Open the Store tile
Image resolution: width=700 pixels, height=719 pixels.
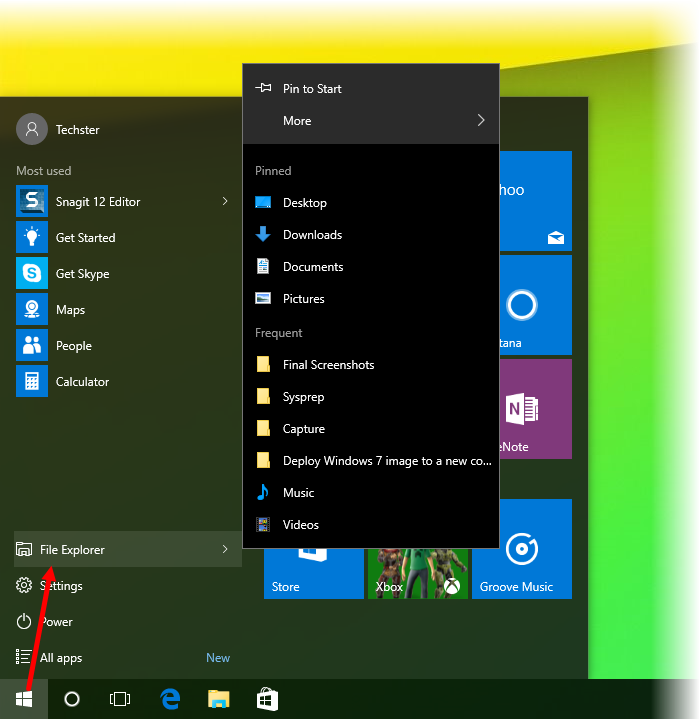point(314,573)
